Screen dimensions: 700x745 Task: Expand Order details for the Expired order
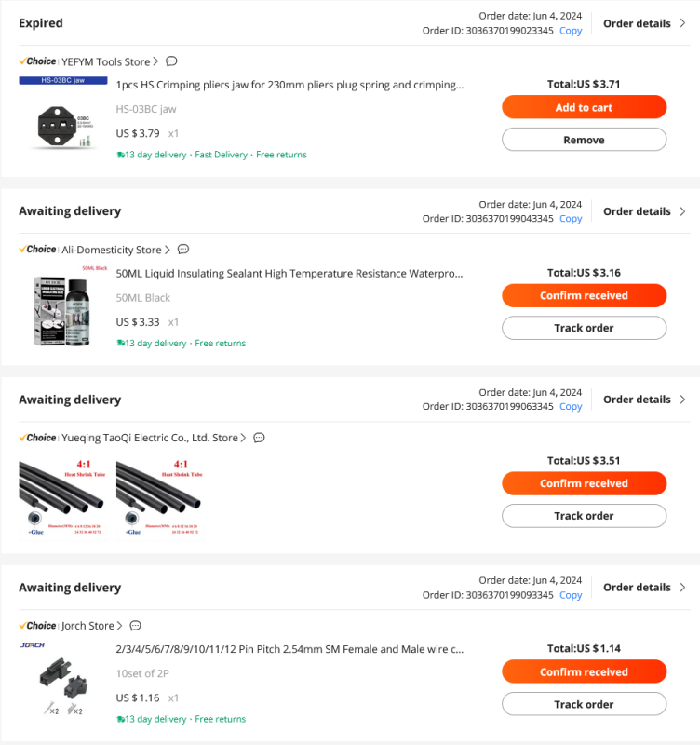click(644, 23)
